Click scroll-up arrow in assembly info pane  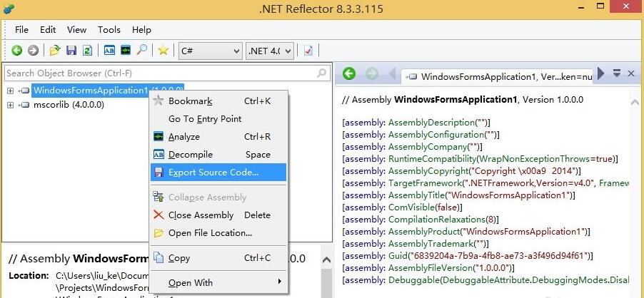click(326, 260)
